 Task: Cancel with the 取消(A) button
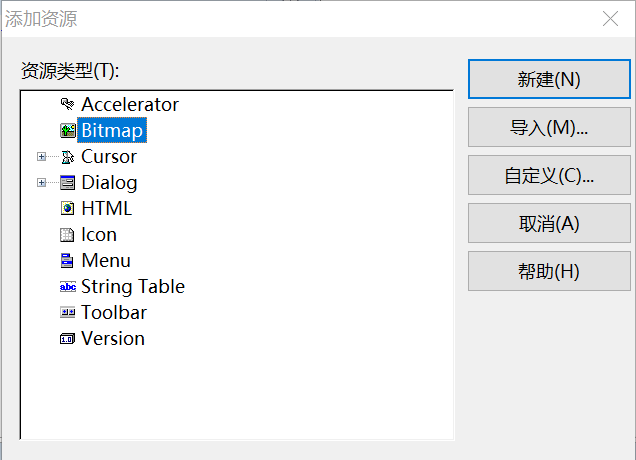549,223
